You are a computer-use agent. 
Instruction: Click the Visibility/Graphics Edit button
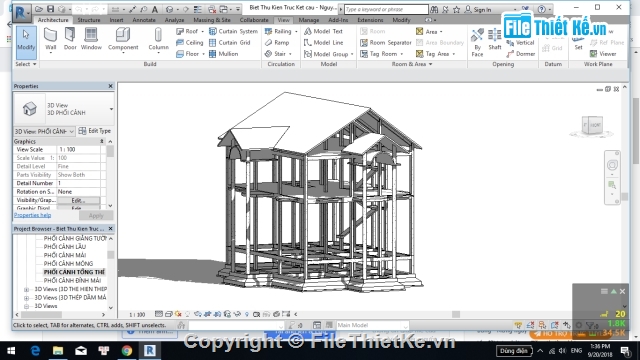pos(78,200)
